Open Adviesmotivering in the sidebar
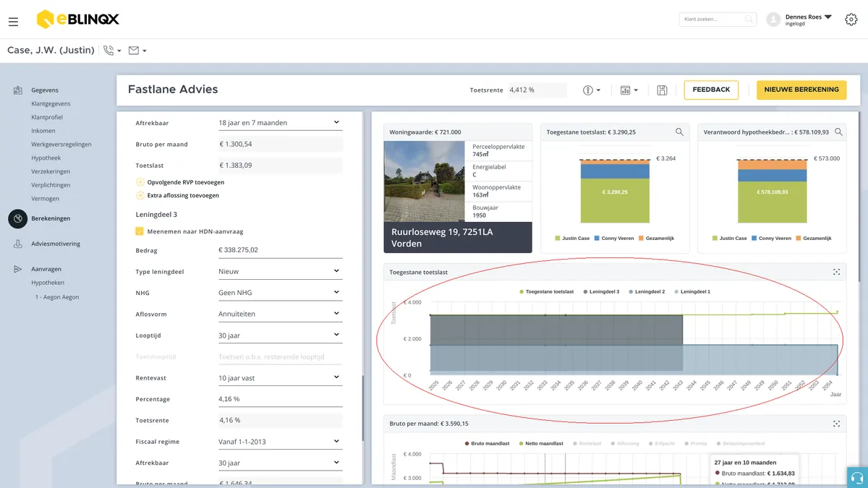Image resolution: width=868 pixels, height=488 pixels. (x=56, y=244)
